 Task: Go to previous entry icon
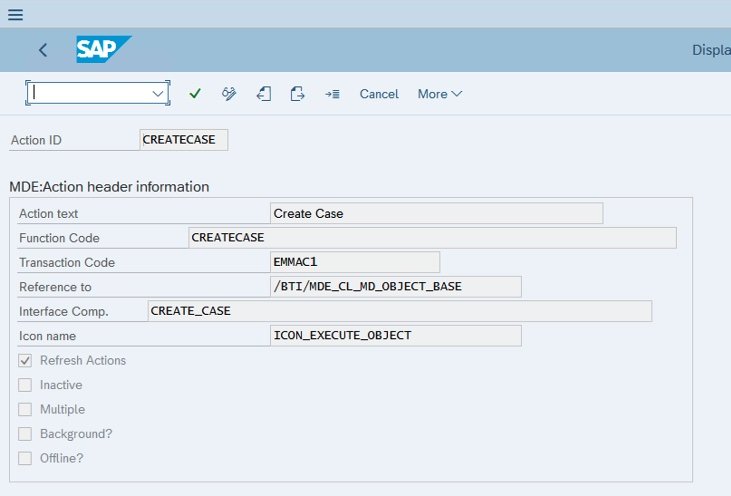[x=263, y=94]
